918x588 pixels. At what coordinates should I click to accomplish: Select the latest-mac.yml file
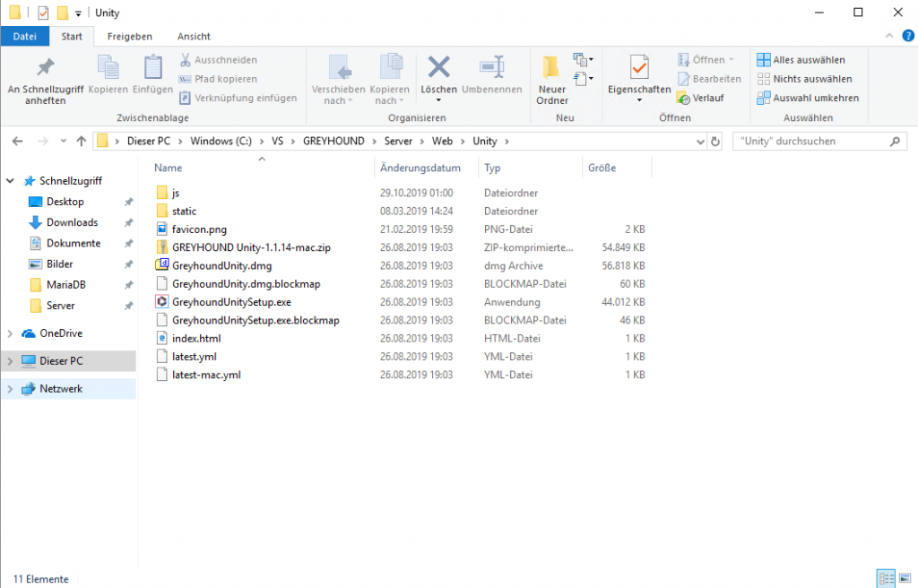pyautogui.click(x=206, y=375)
